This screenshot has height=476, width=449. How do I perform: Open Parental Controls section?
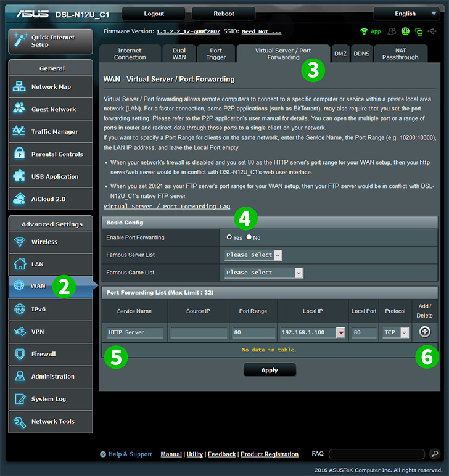click(x=51, y=154)
